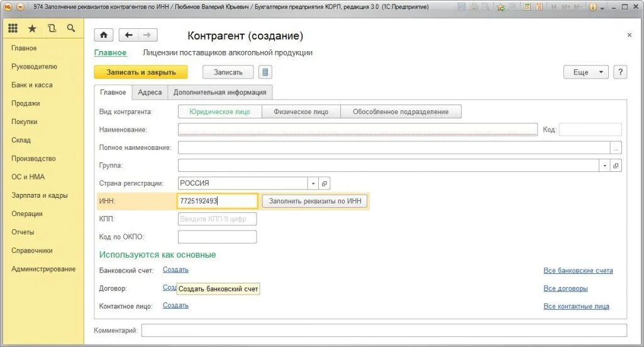Select the Главное tab in the form
644x347 pixels.
(113, 92)
